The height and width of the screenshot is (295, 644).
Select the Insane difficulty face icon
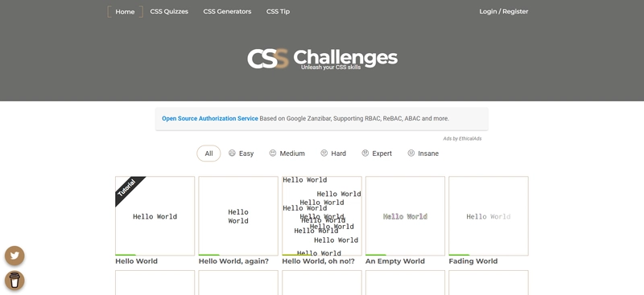[x=411, y=153]
